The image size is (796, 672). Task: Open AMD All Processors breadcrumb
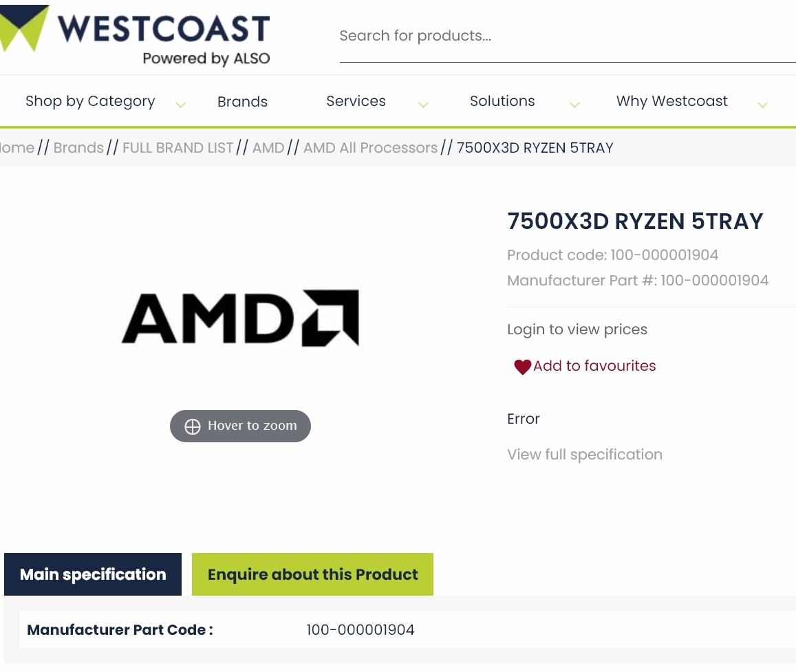click(370, 148)
